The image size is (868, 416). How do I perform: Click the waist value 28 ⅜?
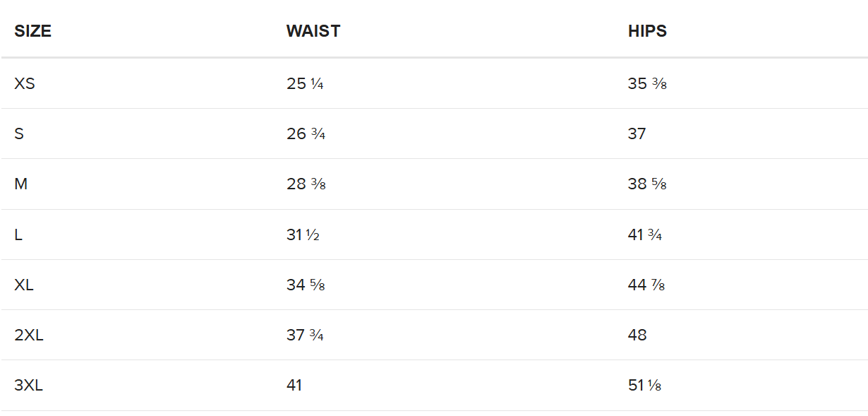pos(306,184)
